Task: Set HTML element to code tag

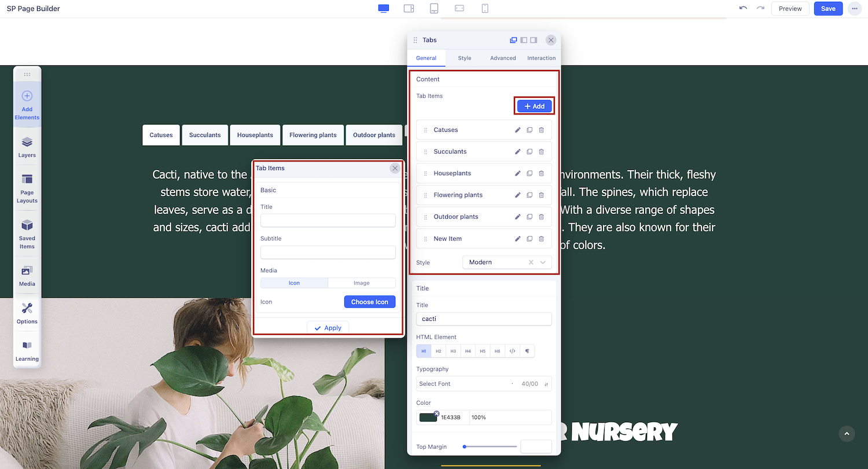Action: click(512, 351)
